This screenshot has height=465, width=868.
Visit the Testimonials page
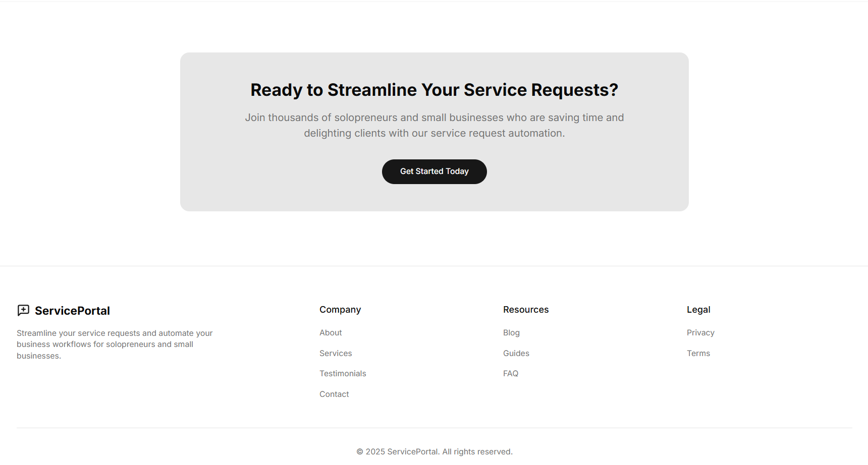pos(343,373)
